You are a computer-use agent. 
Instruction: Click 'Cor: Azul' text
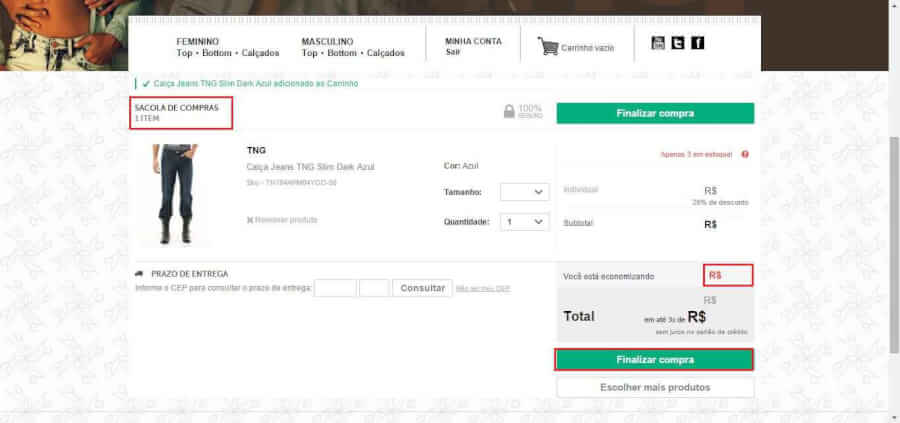point(461,166)
